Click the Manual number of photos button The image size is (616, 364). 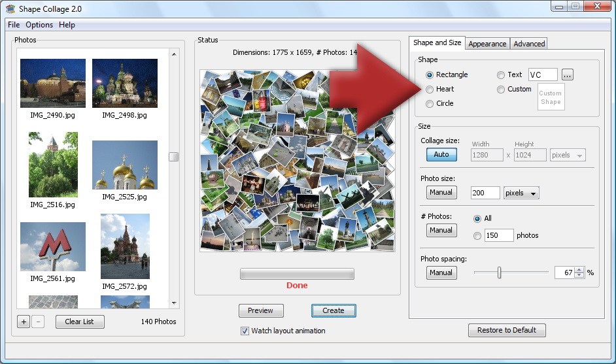pos(441,230)
